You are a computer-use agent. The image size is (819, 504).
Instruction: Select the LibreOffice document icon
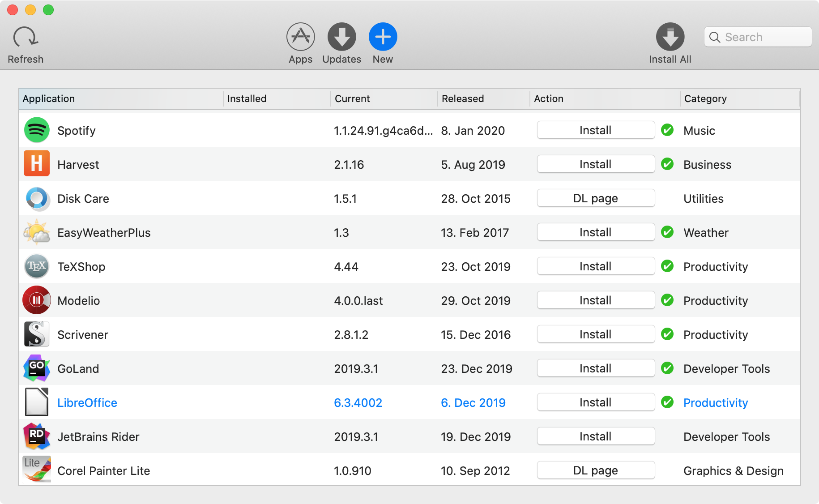(x=37, y=402)
